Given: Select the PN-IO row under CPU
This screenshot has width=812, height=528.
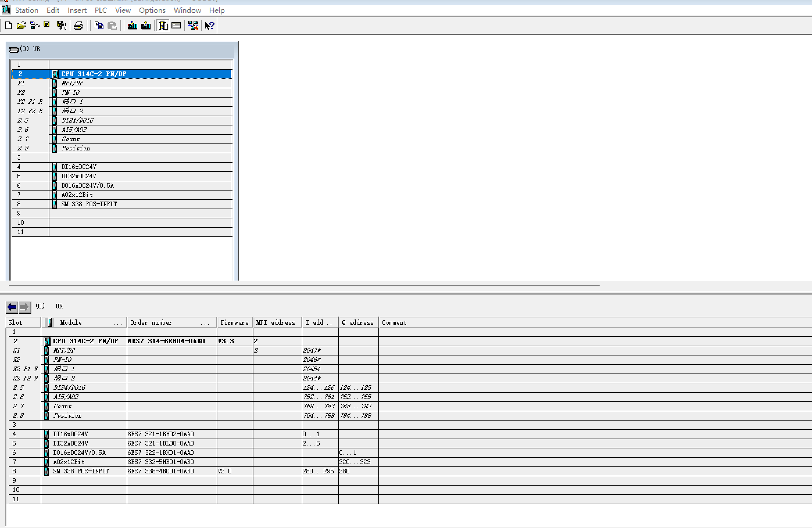Looking at the screenshot, I should [71, 92].
